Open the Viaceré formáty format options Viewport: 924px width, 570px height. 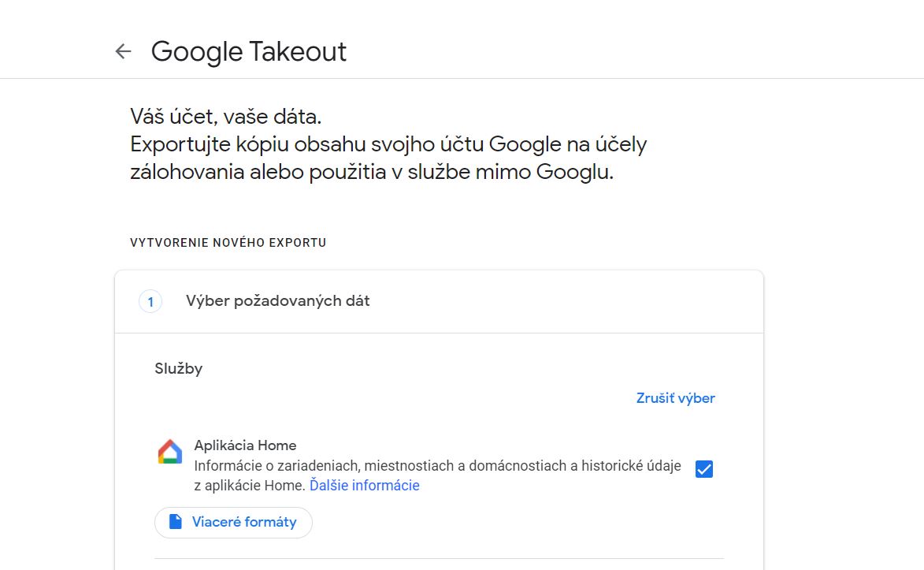234,522
